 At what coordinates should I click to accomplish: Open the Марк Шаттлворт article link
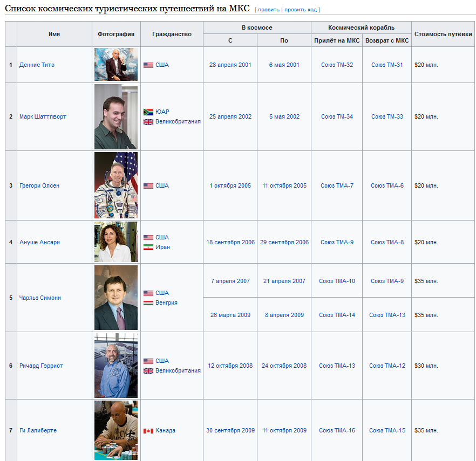click(43, 116)
